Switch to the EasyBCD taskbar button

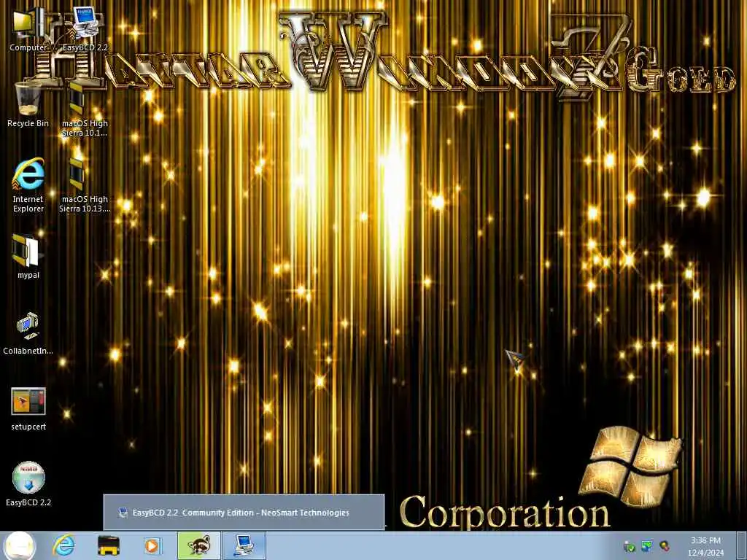(244, 545)
